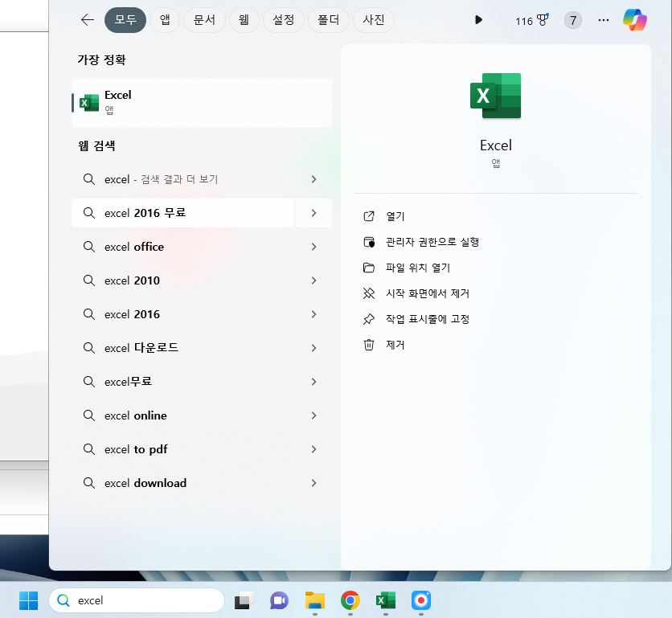Expand the 'excel 2010' chevron

(313, 280)
